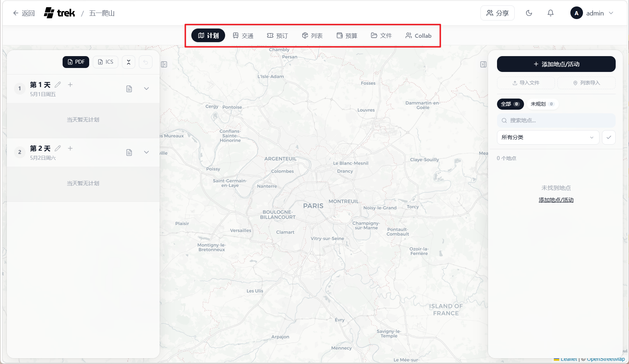Follow the underlined 添加地点/活动 link
This screenshot has height=364, width=629.
coord(556,200)
